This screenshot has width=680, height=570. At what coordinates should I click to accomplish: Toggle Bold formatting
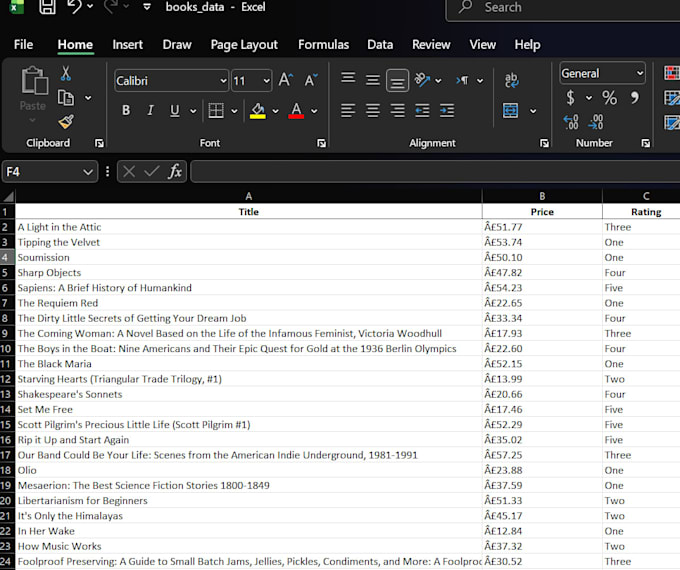[x=126, y=111]
